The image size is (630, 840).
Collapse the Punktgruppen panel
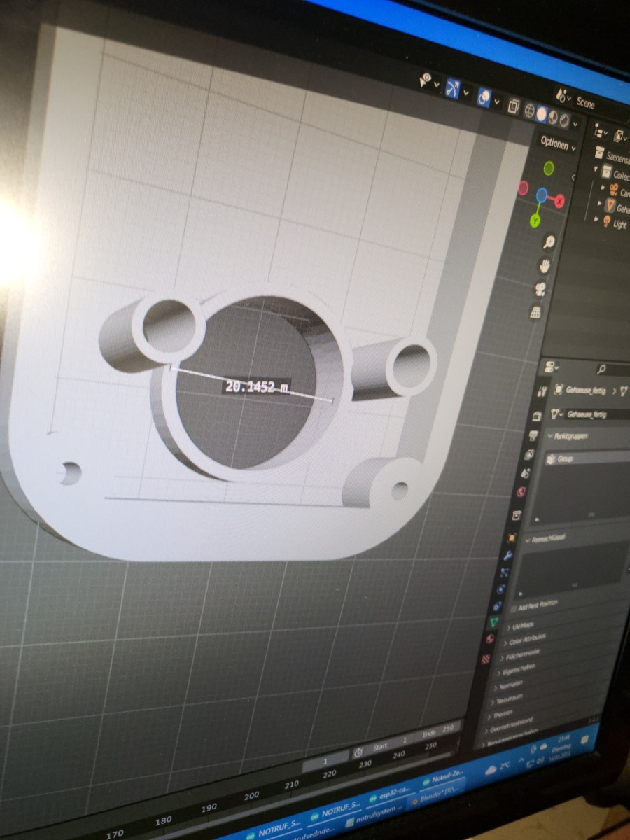click(550, 435)
